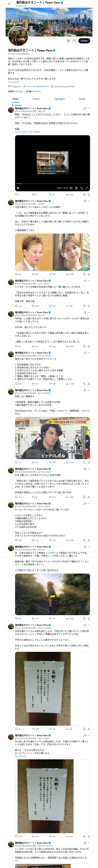
Task: Repost the pinned post showing 15 reposts
Action: click(x=34, y=194)
